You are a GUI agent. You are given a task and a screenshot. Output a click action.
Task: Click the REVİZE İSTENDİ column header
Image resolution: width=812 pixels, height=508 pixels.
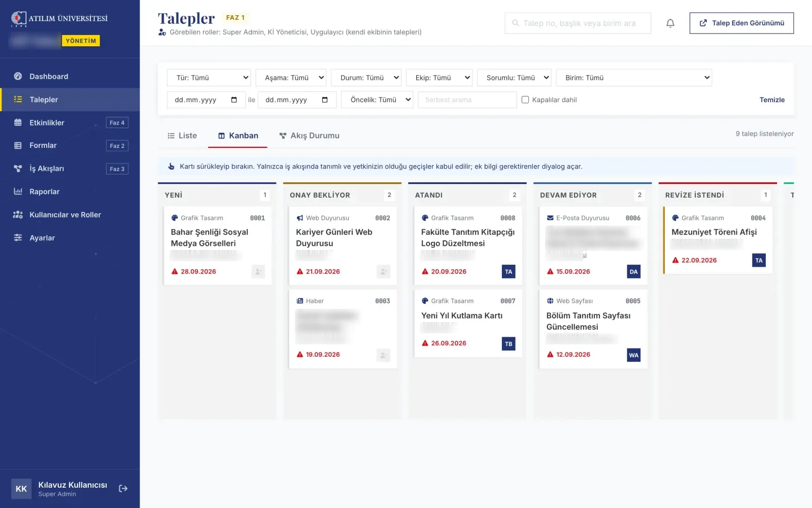click(x=717, y=195)
